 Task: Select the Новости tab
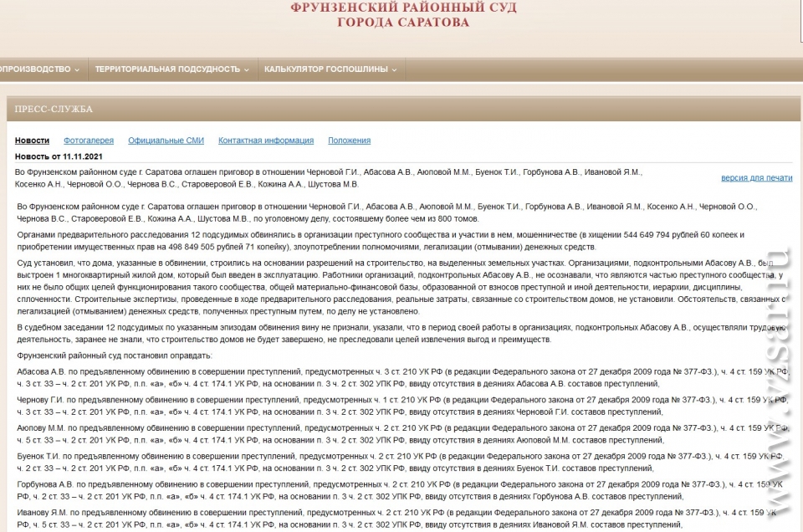32,141
